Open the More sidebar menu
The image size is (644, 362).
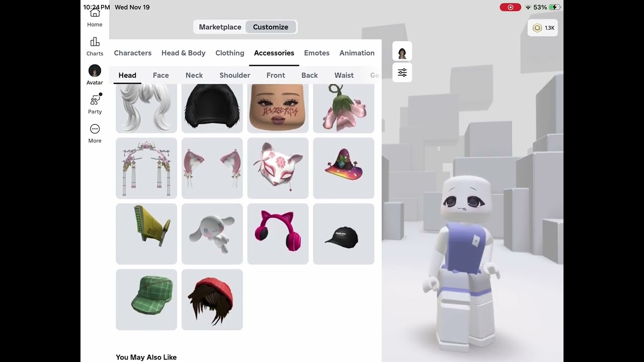tap(95, 133)
